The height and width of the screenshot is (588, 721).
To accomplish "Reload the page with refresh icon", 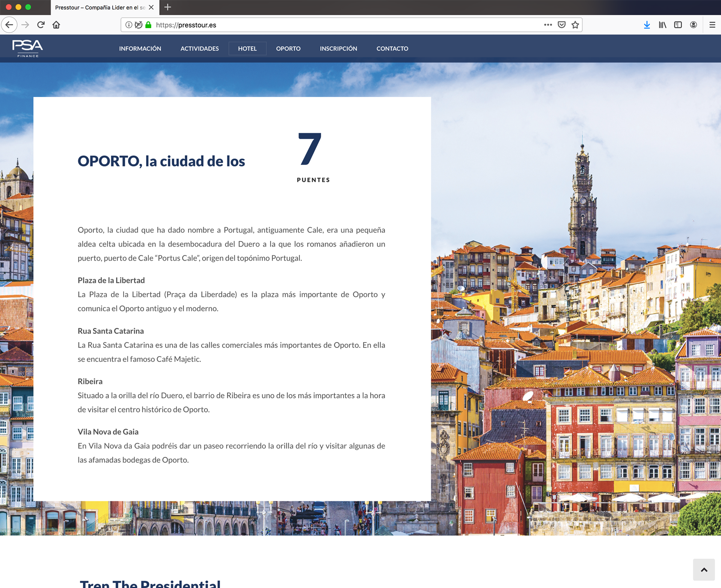I will pyautogui.click(x=41, y=25).
